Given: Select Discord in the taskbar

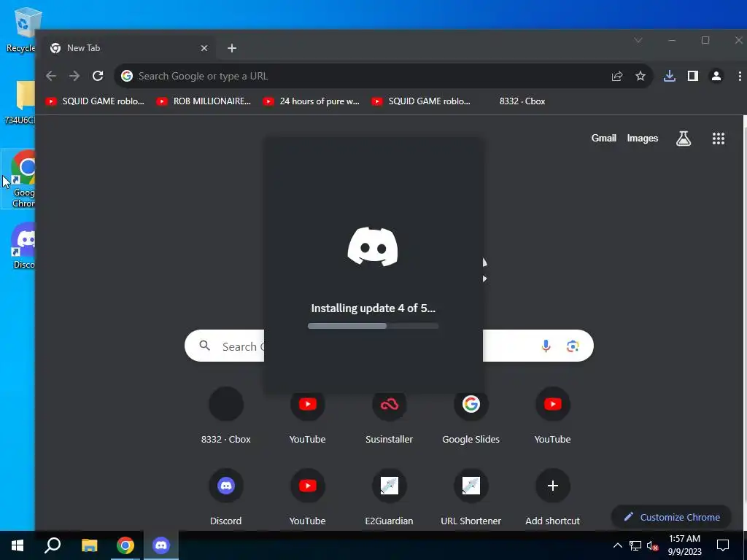Looking at the screenshot, I should (x=161, y=545).
